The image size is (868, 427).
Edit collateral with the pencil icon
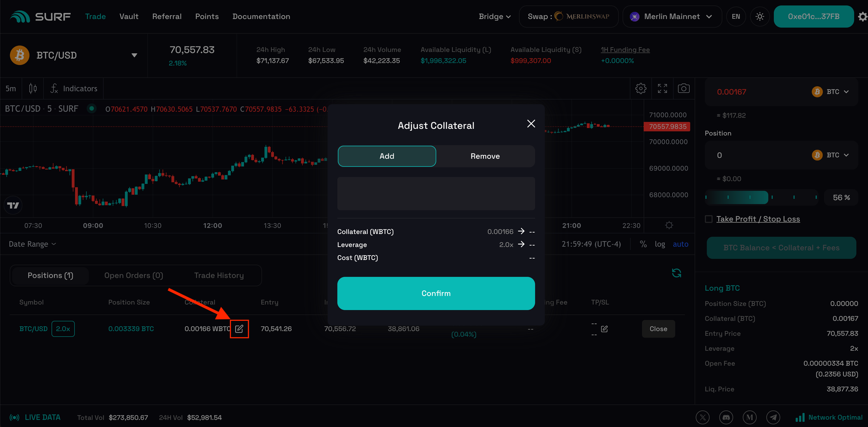tap(239, 329)
